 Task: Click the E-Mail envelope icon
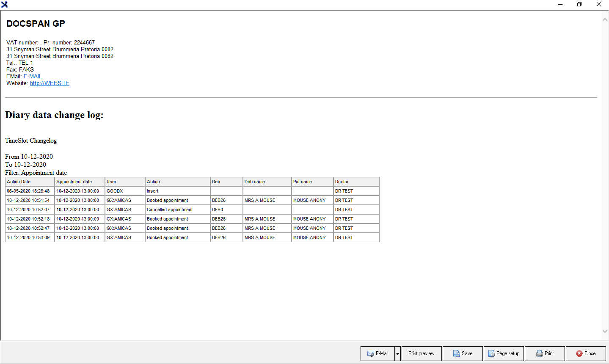(x=371, y=354)
